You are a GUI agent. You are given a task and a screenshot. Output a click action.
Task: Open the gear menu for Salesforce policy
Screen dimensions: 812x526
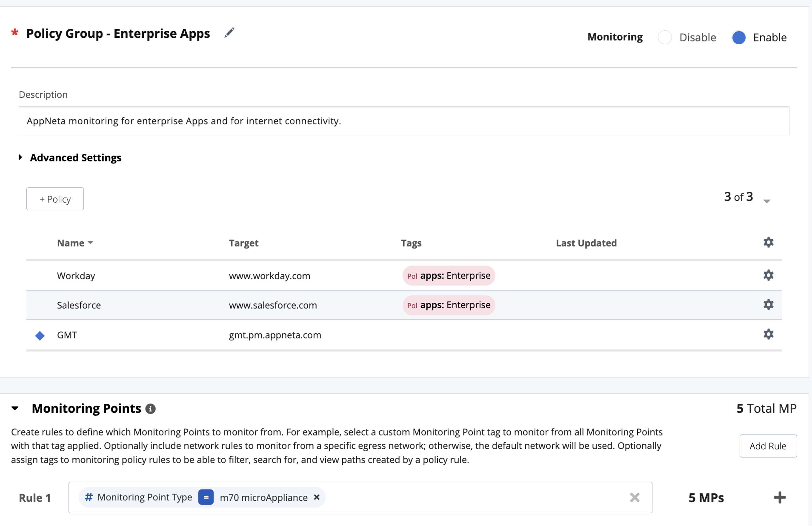[x=768, y=304]
